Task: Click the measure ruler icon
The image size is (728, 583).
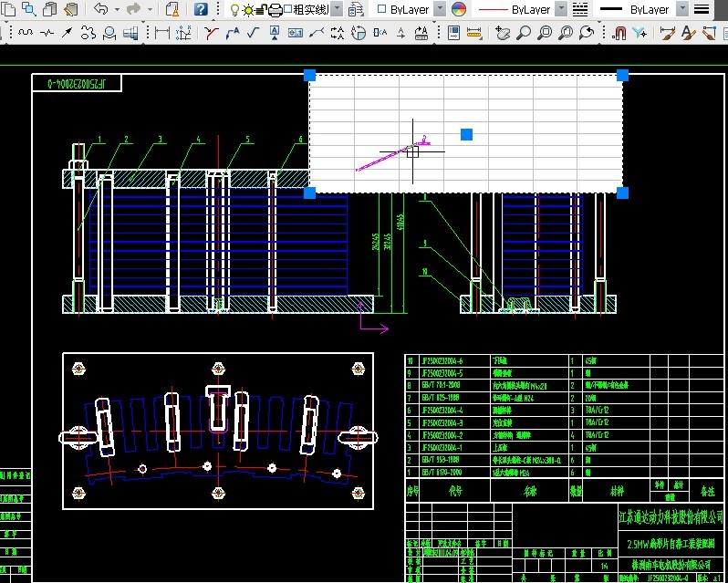Action: [473, 33]
